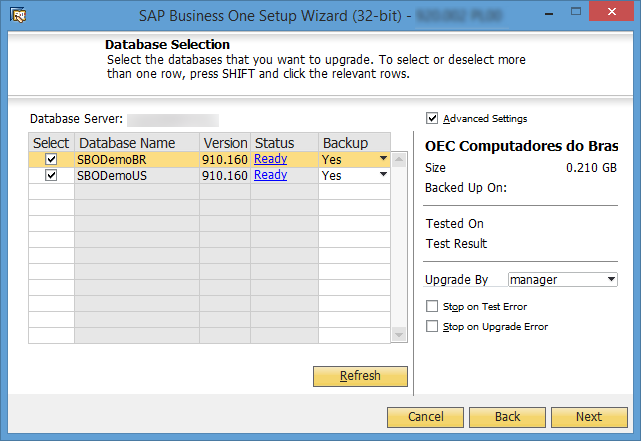The height and width of the screenshot is (441, 641).
Task: Click the Backup column header
Action: [x=354, y=143]
